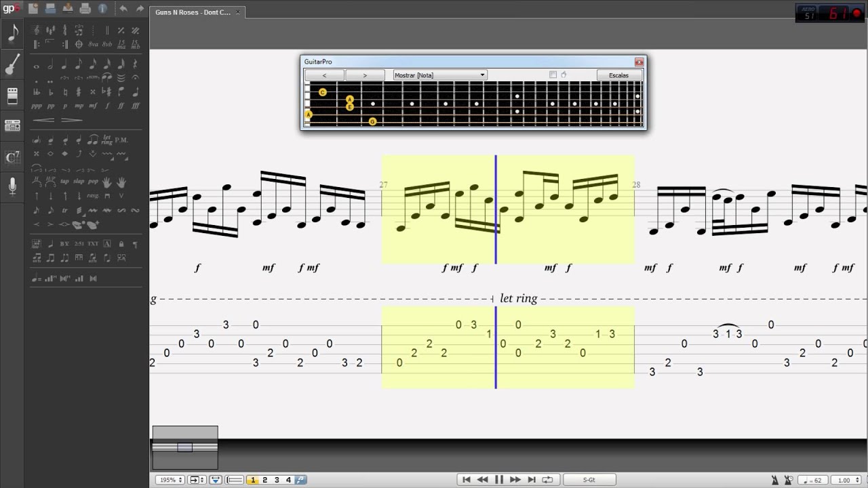Rewind one bar
Screen dimensions: 868x488
(482, 480)
